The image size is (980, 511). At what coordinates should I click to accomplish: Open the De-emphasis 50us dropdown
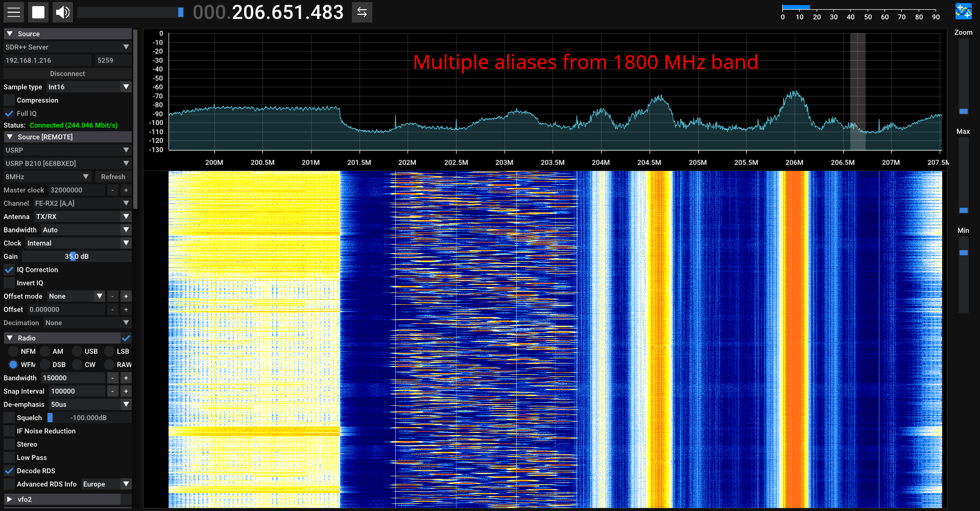(x=90, y=404)
